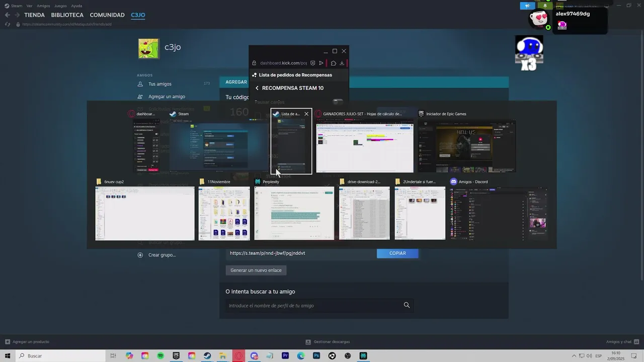The image size is (644, 362).
Task: Open the COMUNIDAD tab in Steam
Action: click(107, 15)
